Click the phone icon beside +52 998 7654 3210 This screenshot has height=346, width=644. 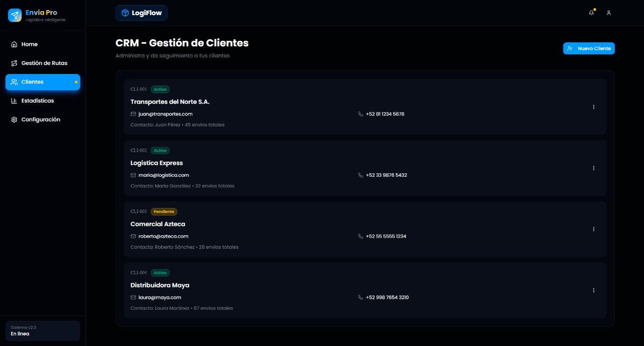[x=360, y=298]
